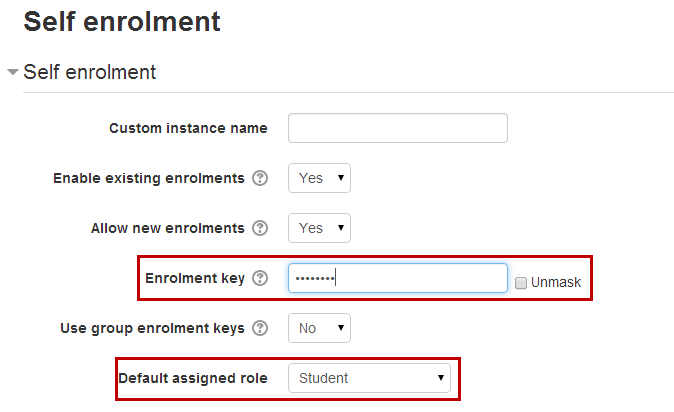The height and width of the screenshot is (412, 674).
Task: Expand the Use group enrolment keys dropdown
Action: (319, 328)
